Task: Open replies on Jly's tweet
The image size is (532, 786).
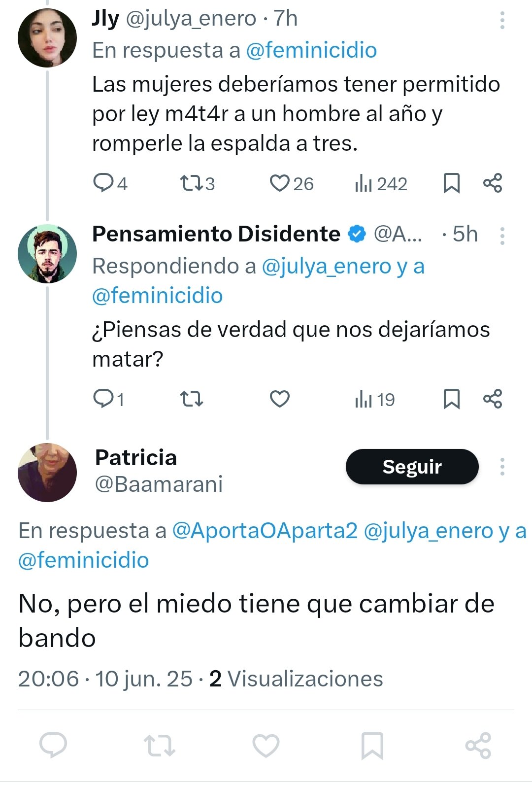Action: 103,184
